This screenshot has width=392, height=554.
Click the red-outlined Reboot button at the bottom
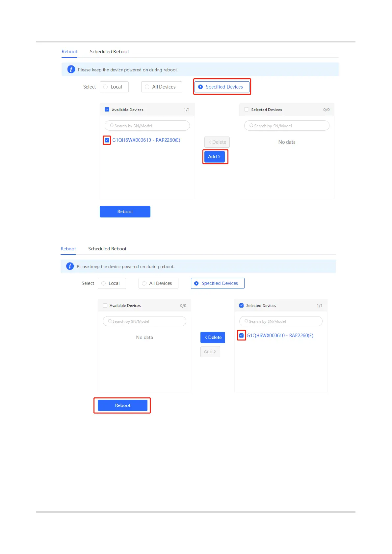(x=122, y=405)
